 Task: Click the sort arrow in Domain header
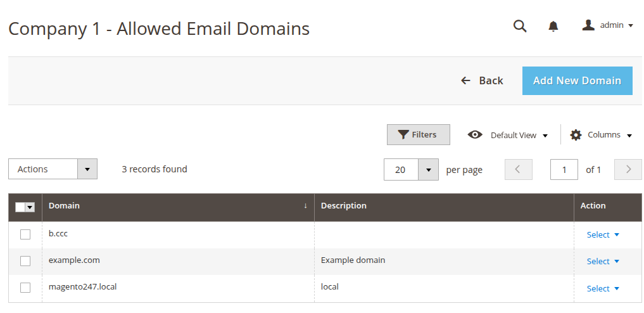(x=305, y=206)
